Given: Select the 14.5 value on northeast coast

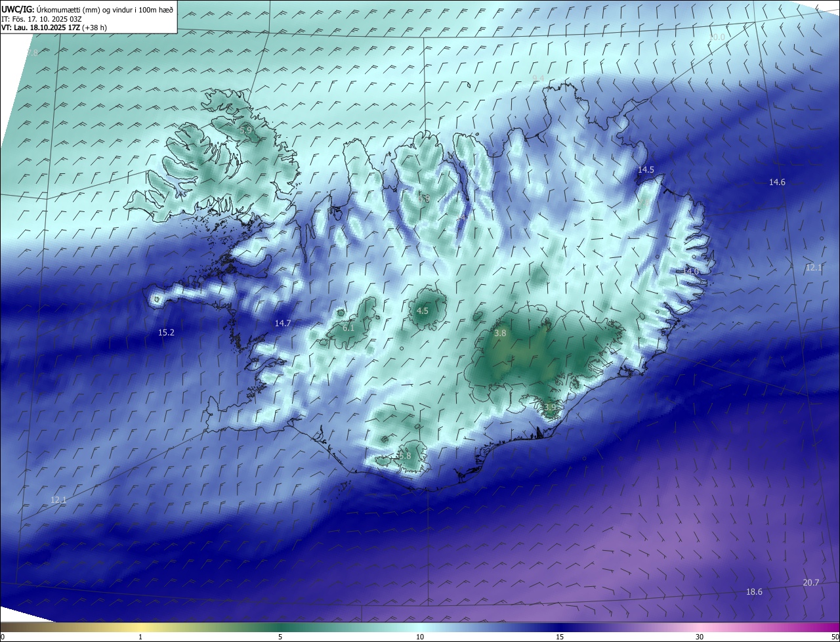Looking at the screenshot, I should pos(646,170).
